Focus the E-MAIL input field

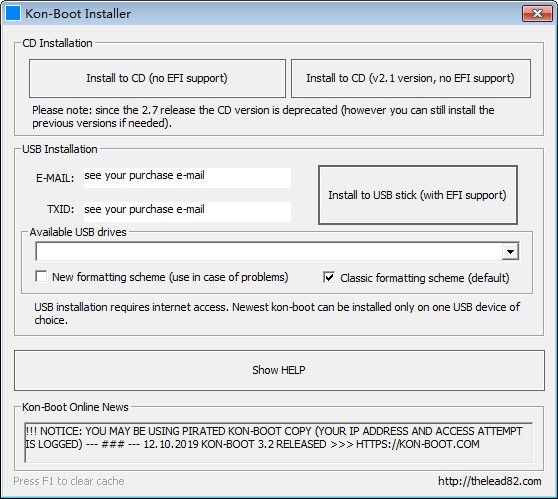[187, 178]
